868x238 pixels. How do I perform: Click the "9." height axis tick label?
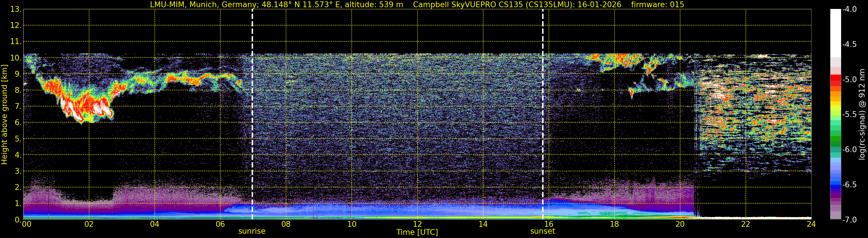point(18,74)
